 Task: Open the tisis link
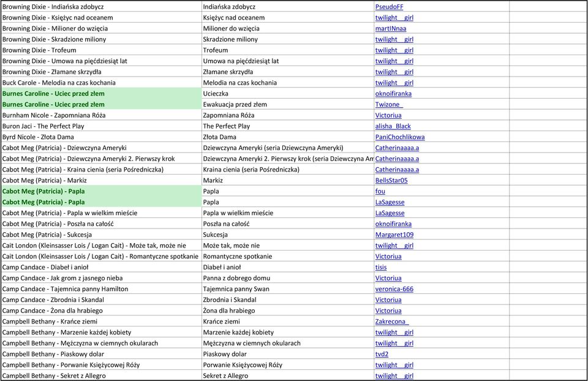pyautogui.click(x=380, y=268)
